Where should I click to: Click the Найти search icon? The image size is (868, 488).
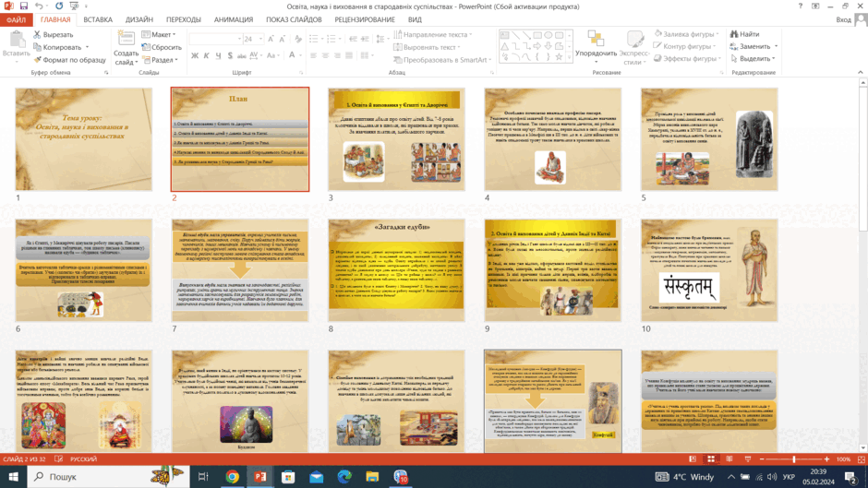[734, 34]
